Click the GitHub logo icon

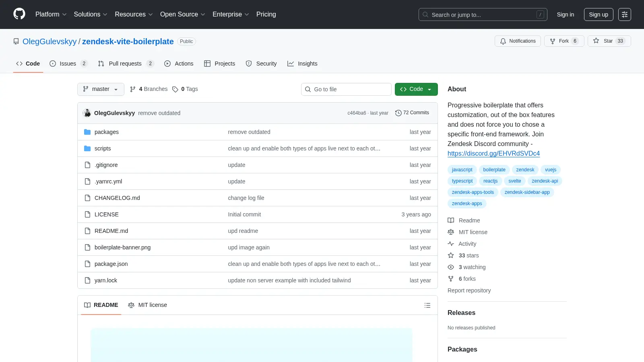point(19,14)
